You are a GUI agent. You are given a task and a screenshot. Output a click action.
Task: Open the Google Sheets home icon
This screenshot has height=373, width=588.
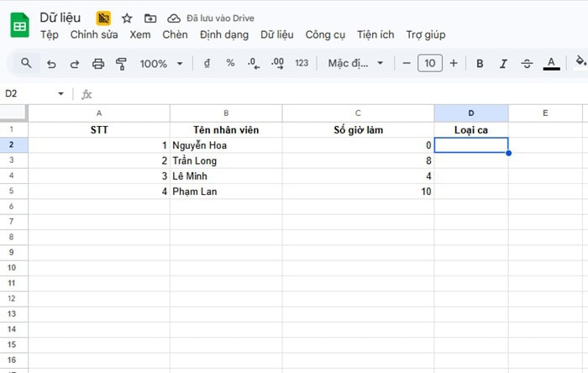(x=19, y=25)
